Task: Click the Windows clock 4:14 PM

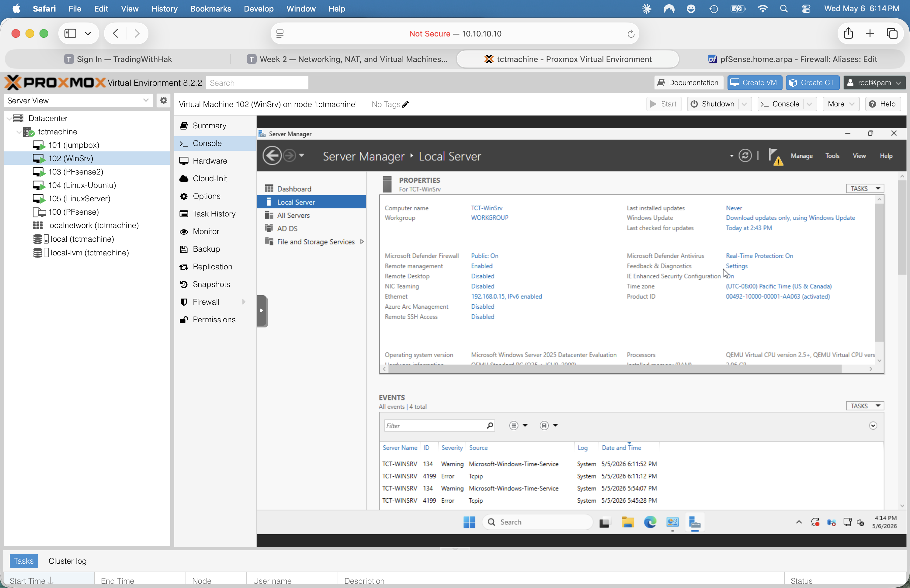Action: click(885, 522)
